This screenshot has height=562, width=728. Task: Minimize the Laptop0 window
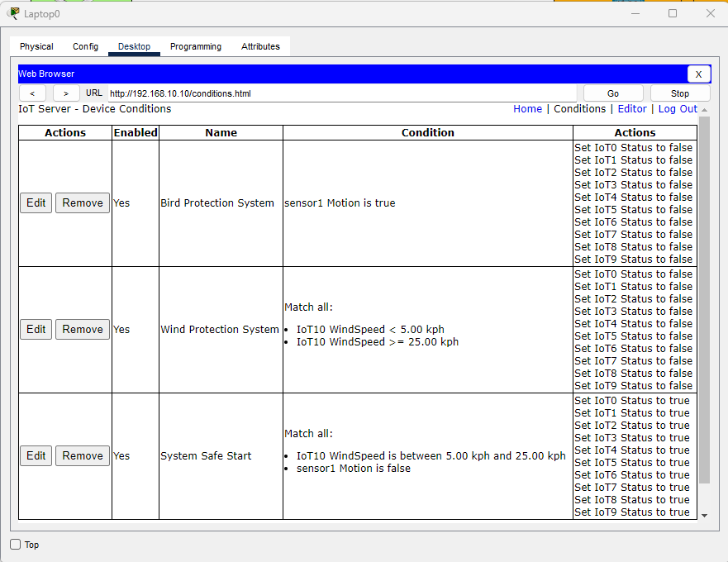[x=635, y=13]
